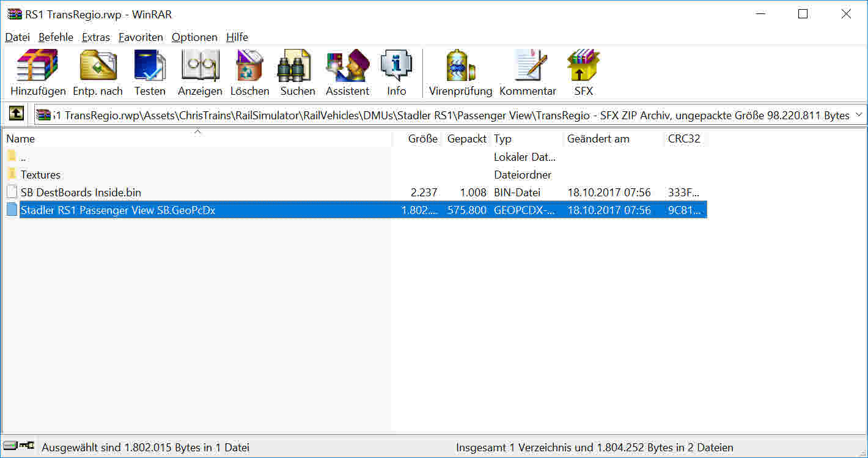868x458 pixels.
Task: Open the Datei menu
Action: point(18,37)
